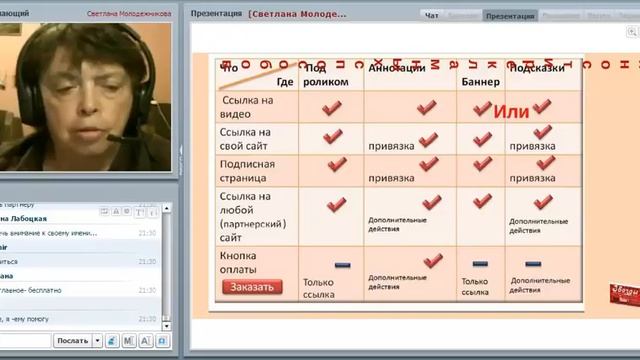Click 'Дополнительные действия' in Подсказки column, партнерский сайт row

pyautogui.click(x=538, y=226)
